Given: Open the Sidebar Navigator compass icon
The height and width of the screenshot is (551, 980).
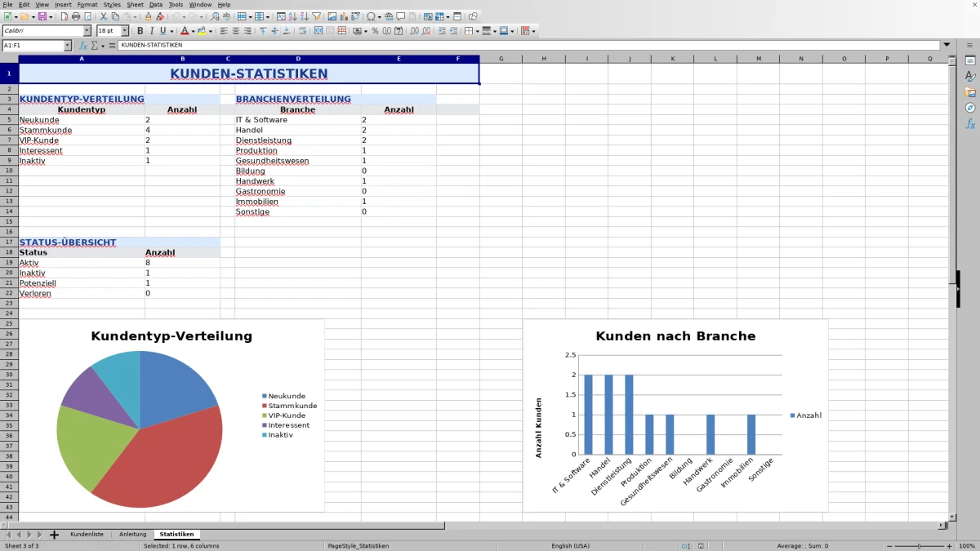Looking at the screenshot, I should [970, 108].
